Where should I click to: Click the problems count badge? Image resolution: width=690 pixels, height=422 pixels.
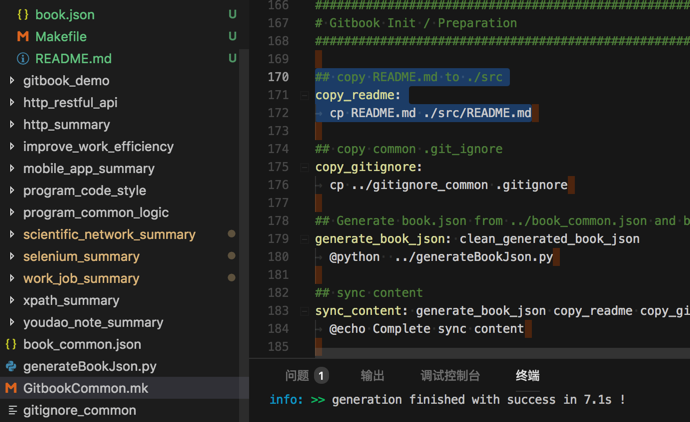click(x=321, y=376)
